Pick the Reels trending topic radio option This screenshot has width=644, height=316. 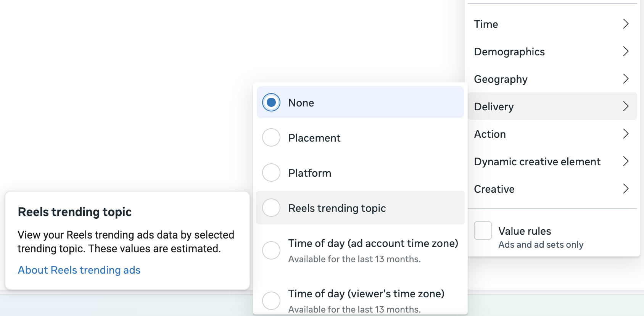pyautogui.click(x=271, y=208)
